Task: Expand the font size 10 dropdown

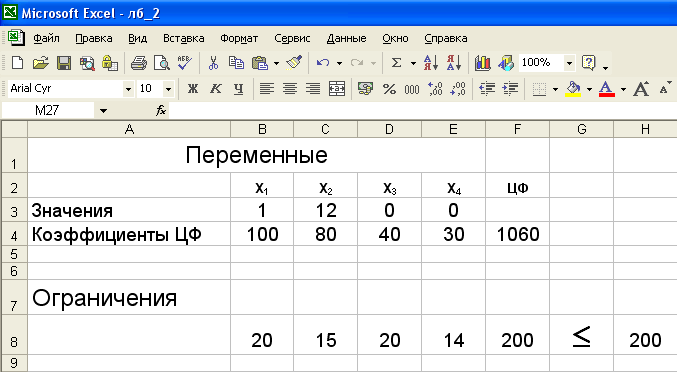Action: pyautogui.click(x=168, y=89)
